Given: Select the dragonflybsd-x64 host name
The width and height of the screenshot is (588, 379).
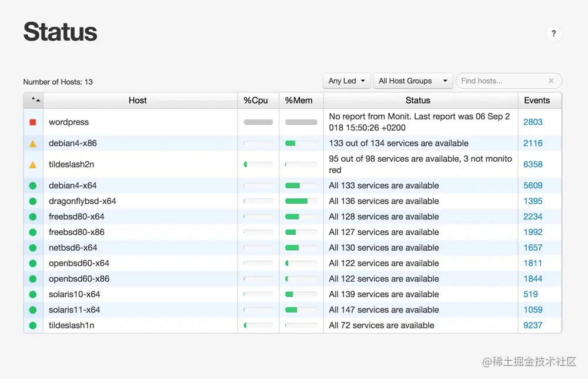Looking at the screenshot, I should tap(82, 201).
